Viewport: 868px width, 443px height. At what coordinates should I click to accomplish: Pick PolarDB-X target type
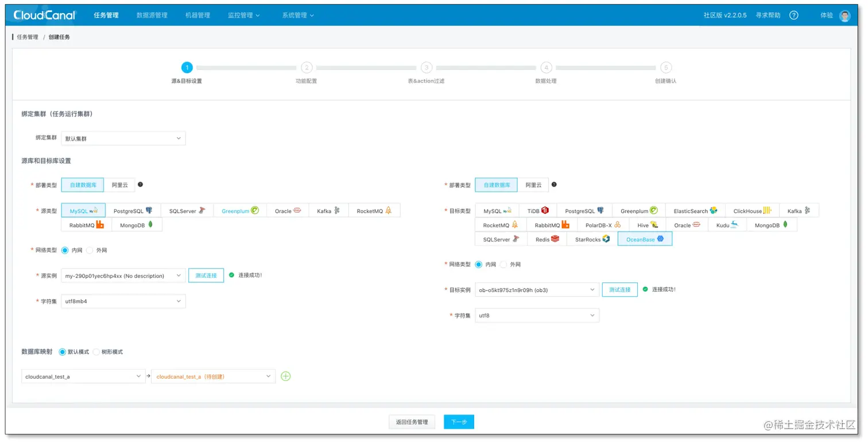(x=602, y=225)
